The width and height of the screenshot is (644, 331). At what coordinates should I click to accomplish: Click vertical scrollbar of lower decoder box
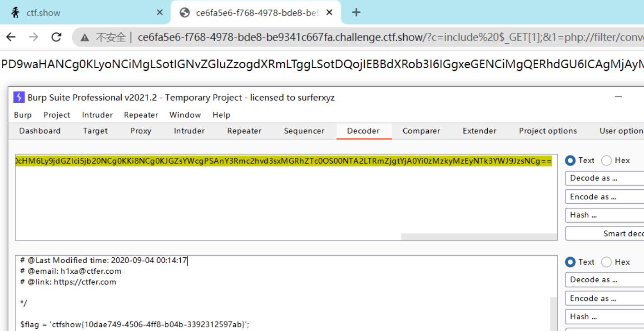554,314
